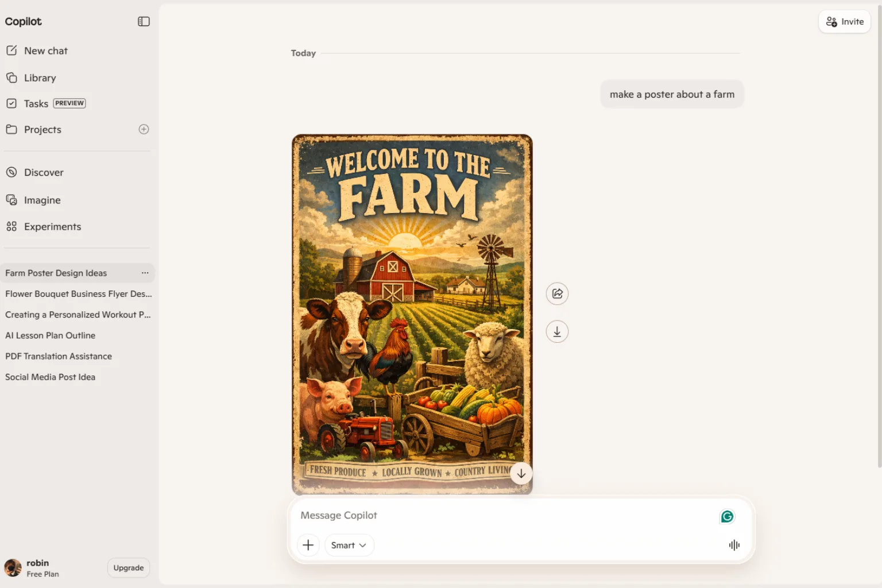Click the Upgrade button

coord(128,568)
